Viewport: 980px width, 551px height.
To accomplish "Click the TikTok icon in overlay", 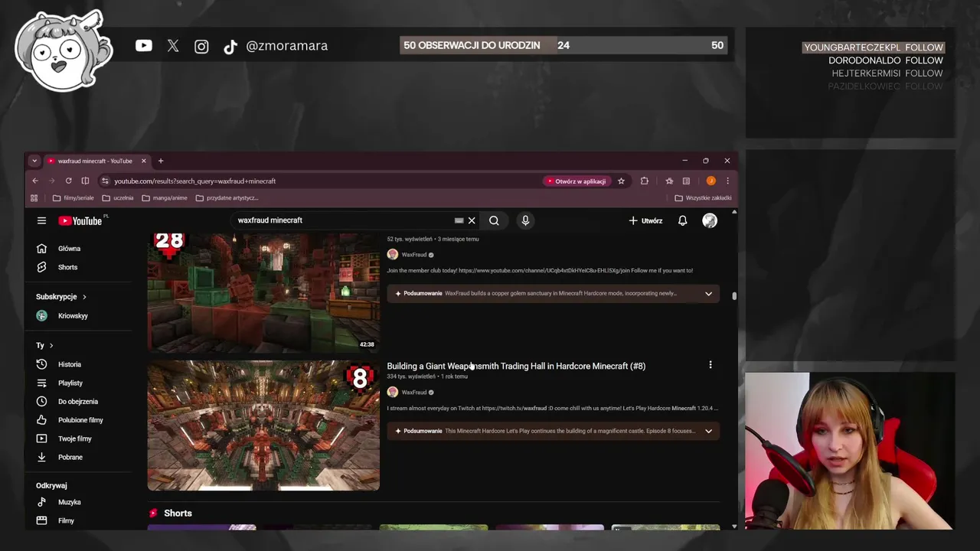I will tap(230, 47).
